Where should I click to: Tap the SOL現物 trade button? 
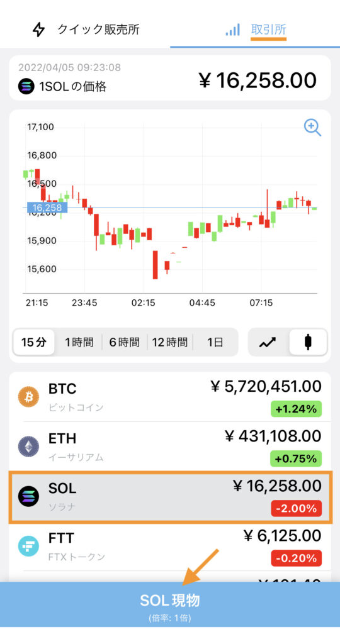click(170, 604)
